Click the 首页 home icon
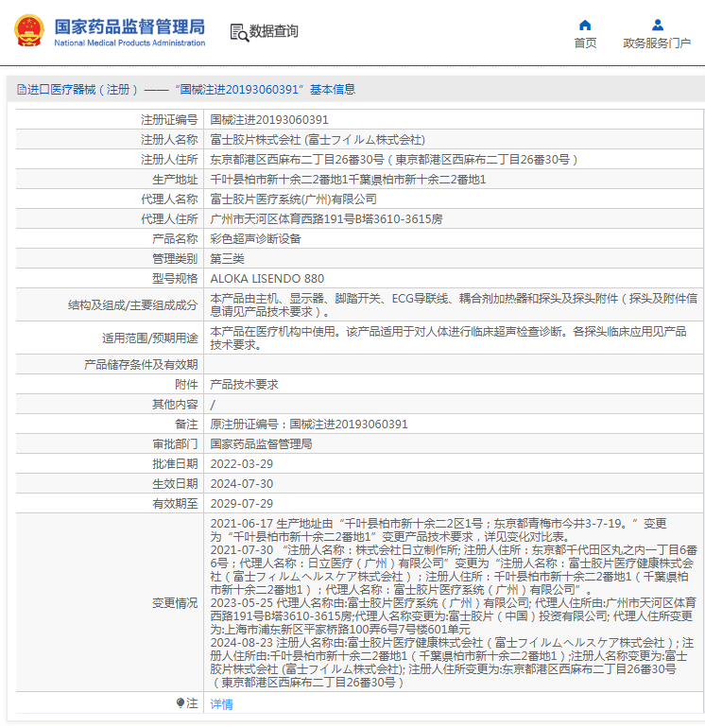The image size is (705, 728). pyautogui.click(x=585, y=26)
